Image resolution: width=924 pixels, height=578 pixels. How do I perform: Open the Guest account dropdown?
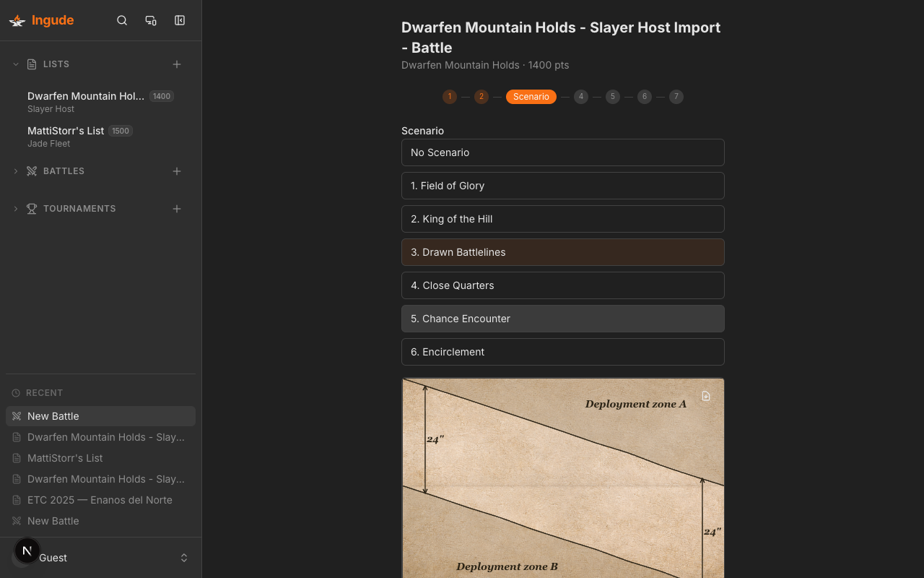[x=184, y=558]
